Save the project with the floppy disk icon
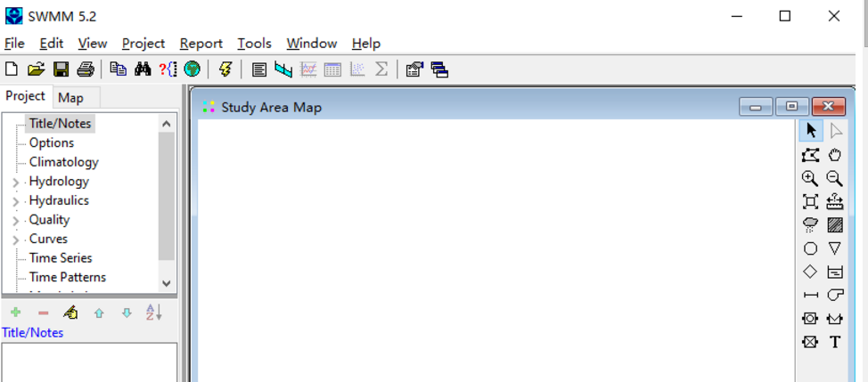 pos(61,69)
